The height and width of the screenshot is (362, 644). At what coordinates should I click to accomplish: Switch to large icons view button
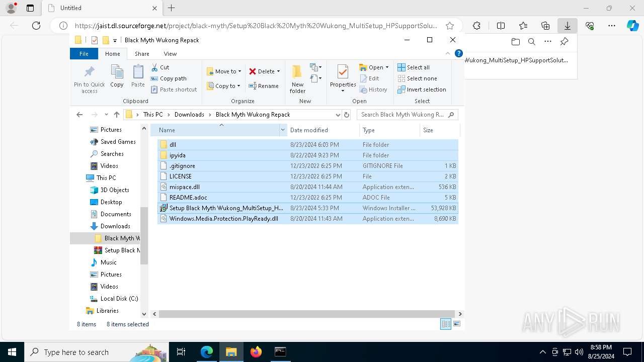[457, 324]
